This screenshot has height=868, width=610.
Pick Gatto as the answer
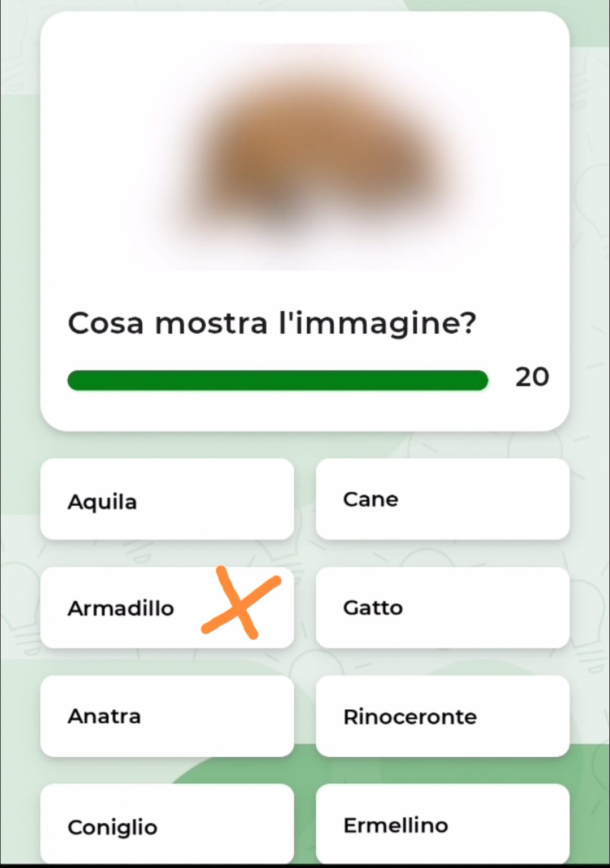pos(442,607)
